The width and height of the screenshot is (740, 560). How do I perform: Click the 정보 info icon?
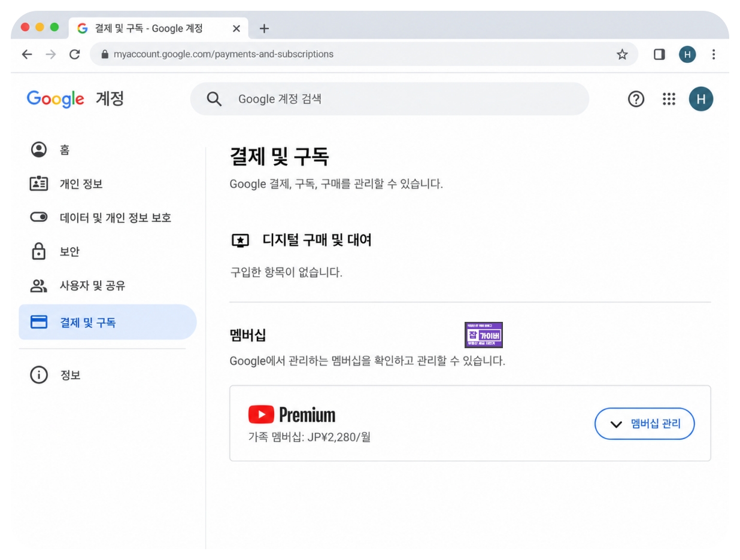[39, 375]
